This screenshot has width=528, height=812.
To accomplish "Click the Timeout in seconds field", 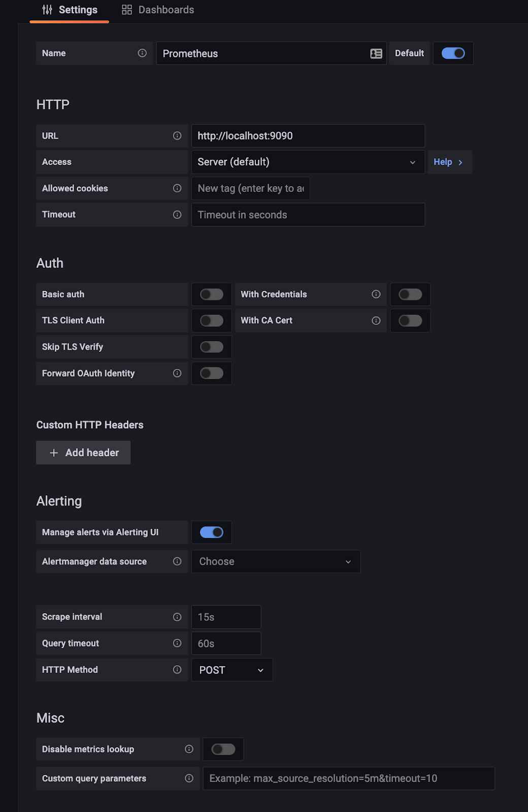I will coord(308,215).
